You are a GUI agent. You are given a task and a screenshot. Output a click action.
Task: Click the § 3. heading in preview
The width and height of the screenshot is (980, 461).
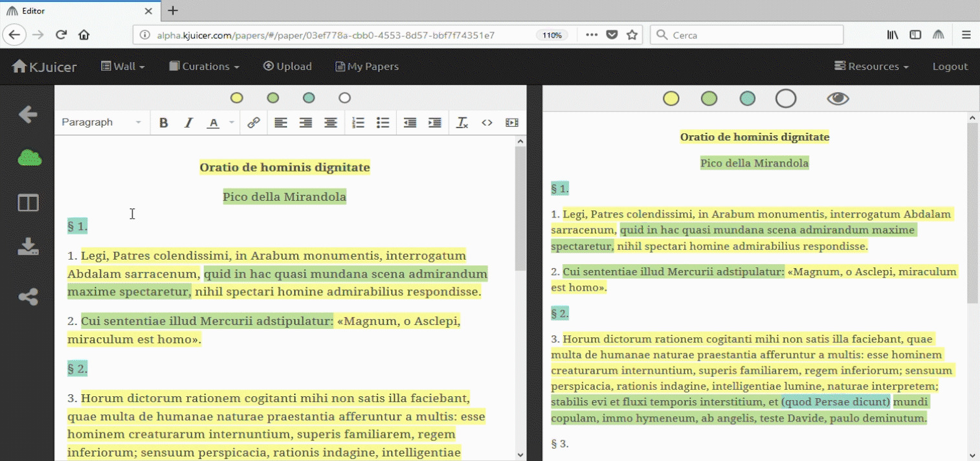pyautogui.click(x=560, y=444)
